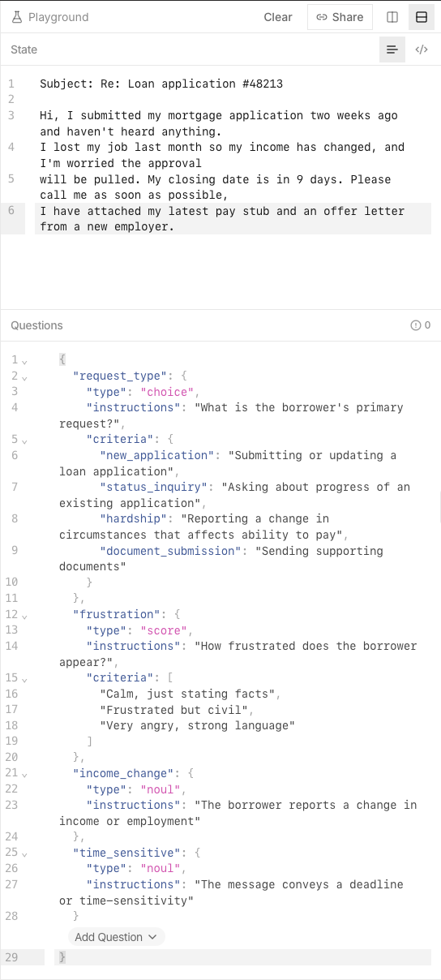Collapse the income_change block fold arrow
This screenshot has height=980, width=441.
pos(24,774)
